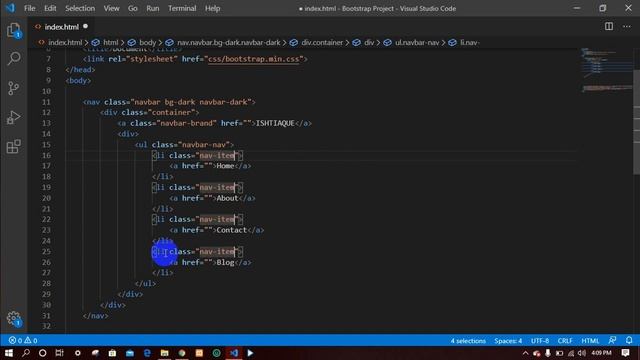Open File Explorer from the taskbar
This screenshot has width=640, height=360.
coord(164,353)
